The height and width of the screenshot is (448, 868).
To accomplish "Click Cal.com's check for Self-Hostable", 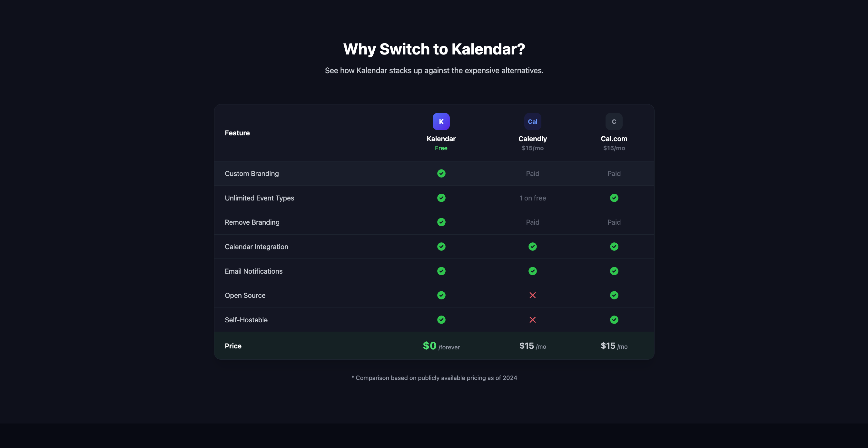I will click(x=614, y=320).
